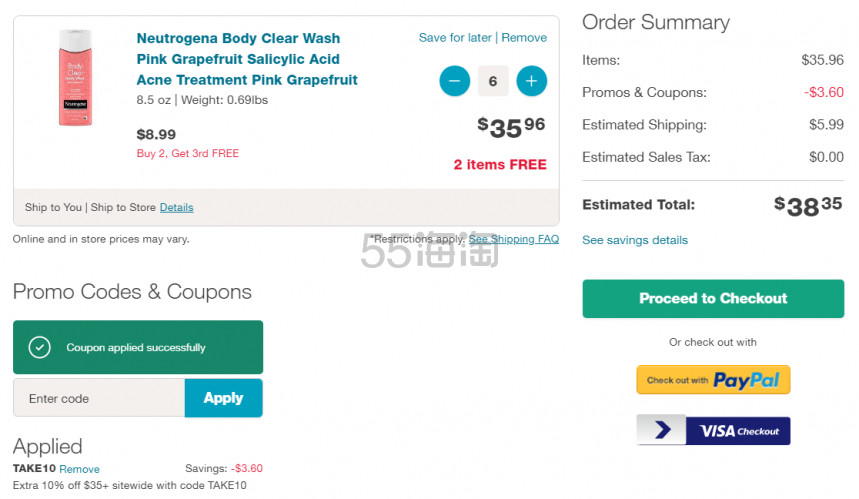
Task: Click the Neutrogena Body Clear Wash thumbnail
Action: tap(75, 78)
